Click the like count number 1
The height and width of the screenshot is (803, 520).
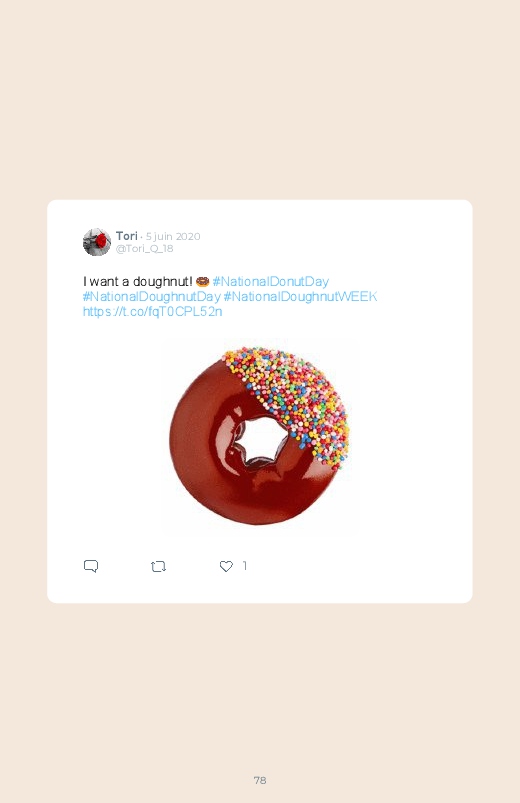coord(245,565)
